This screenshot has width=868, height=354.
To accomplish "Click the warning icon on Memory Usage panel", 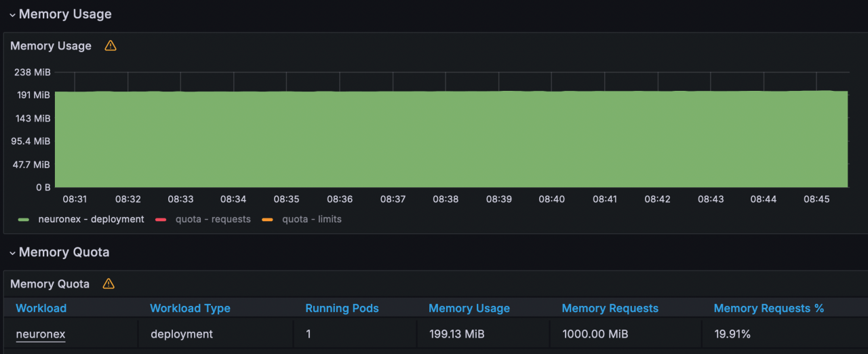I will pyautogui.click(x=111, y=46).
